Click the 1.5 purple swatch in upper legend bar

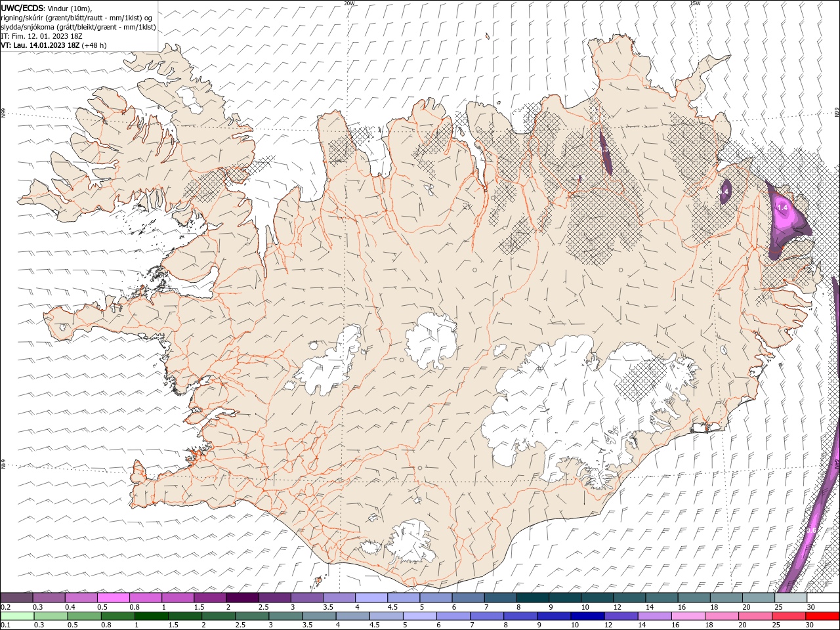coord(210,598)
